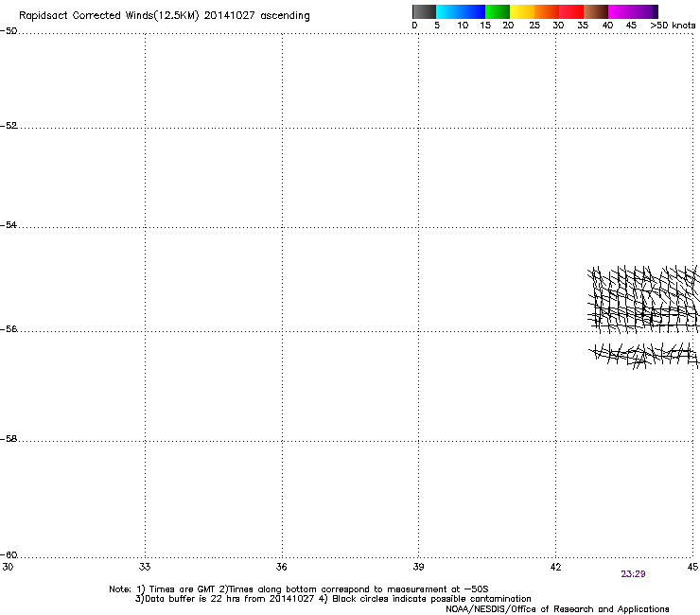Click the longitude label '42'

tap(555, 567)
